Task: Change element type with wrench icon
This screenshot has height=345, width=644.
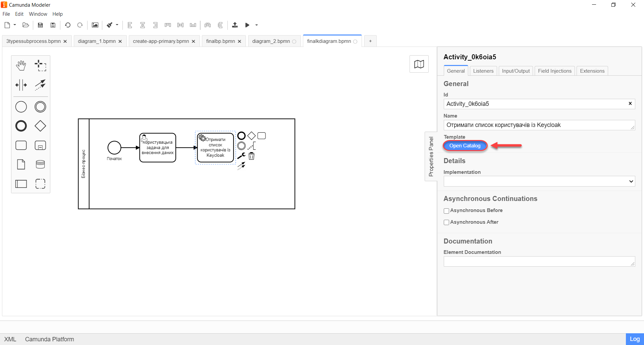Action: tap(241, 156)
